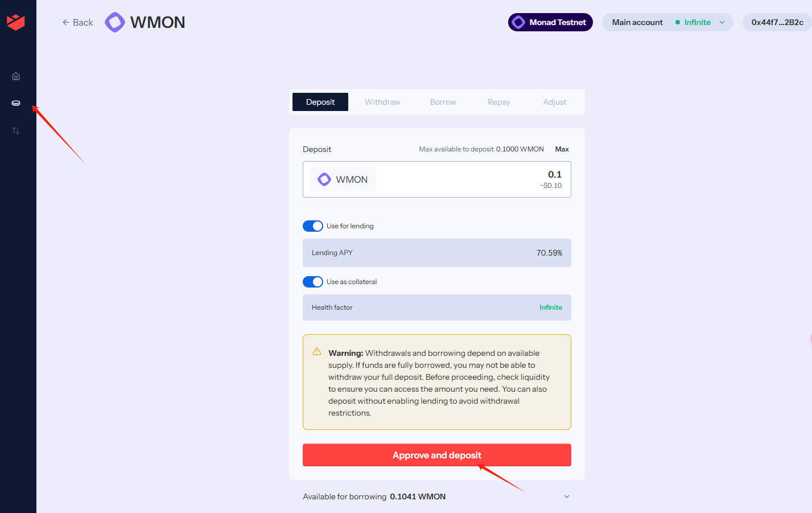Screen dimensions: 812x513
Task: Open the wallet address 0x44f7...2B2c menu
Action: click(777, 22)
